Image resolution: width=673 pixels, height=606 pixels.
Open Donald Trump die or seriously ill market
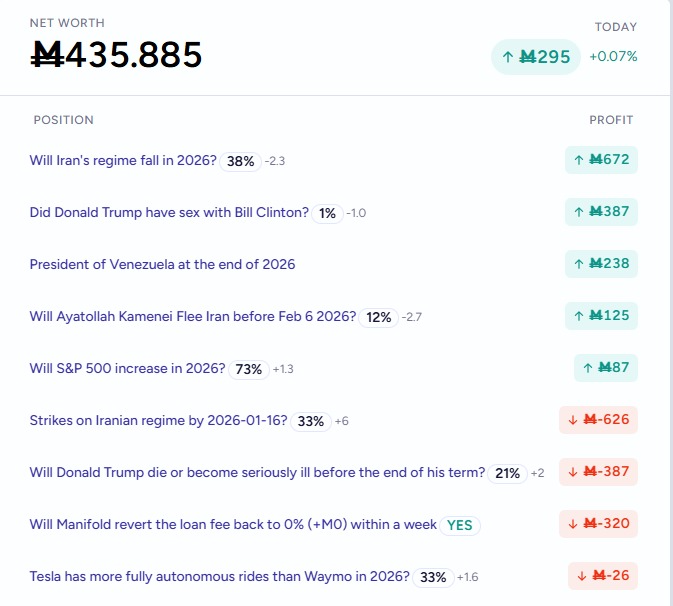[257, 473]
